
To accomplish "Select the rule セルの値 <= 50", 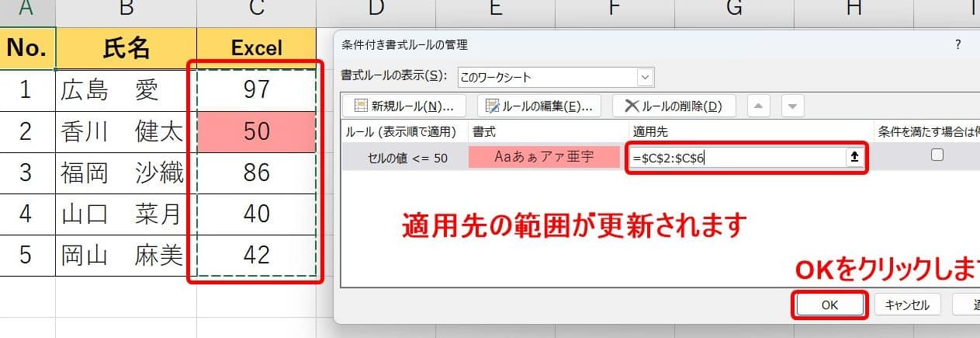I will click(407, 158).
